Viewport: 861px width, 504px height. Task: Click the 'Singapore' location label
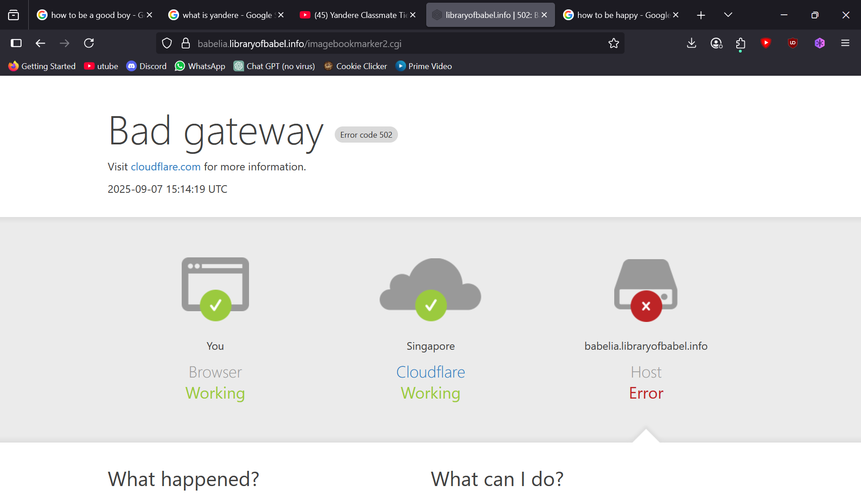pyautogui.click(x=431, y=346)
